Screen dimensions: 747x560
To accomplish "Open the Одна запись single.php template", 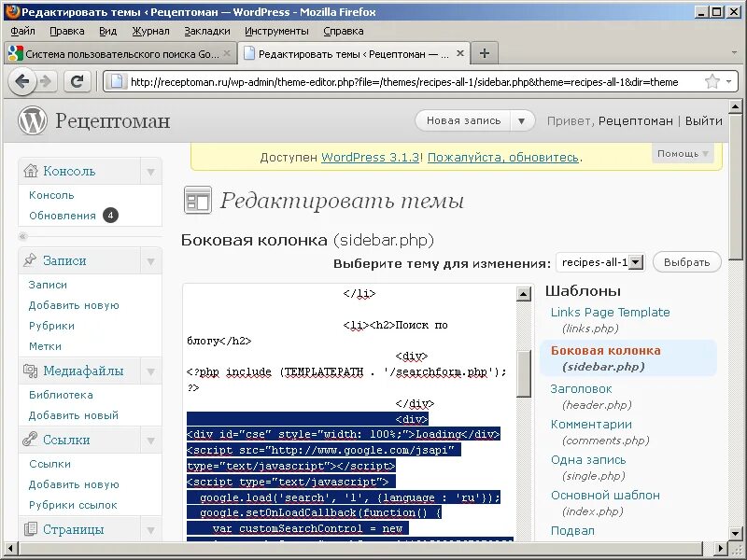I will [x=588, y=460].
